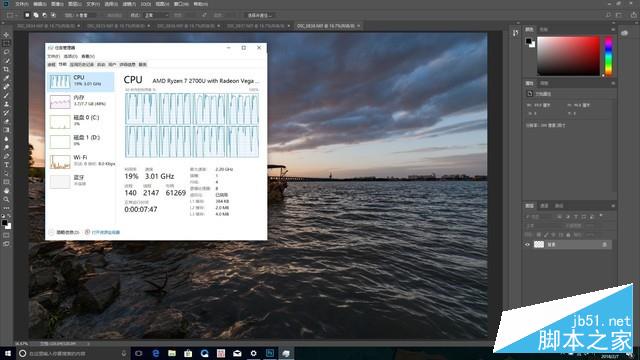Select the History Brush tool
This screenshot has height=360, width=640.
click(x=6, y=113)
